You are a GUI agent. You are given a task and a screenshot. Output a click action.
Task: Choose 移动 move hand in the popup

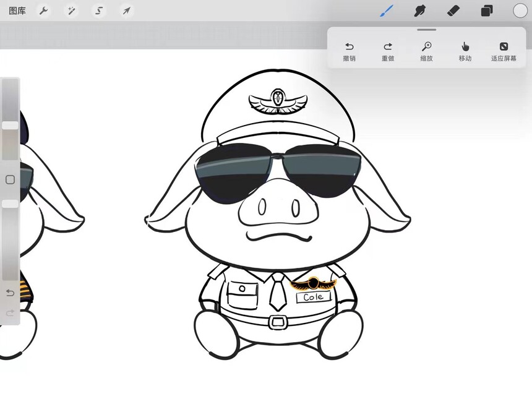(x=465, y=51)
